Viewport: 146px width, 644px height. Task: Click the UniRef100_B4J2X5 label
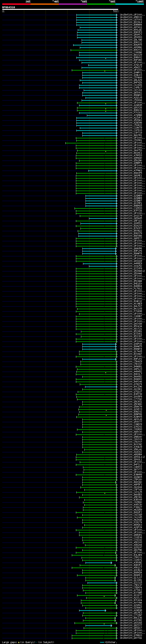(x=131, y=309)
